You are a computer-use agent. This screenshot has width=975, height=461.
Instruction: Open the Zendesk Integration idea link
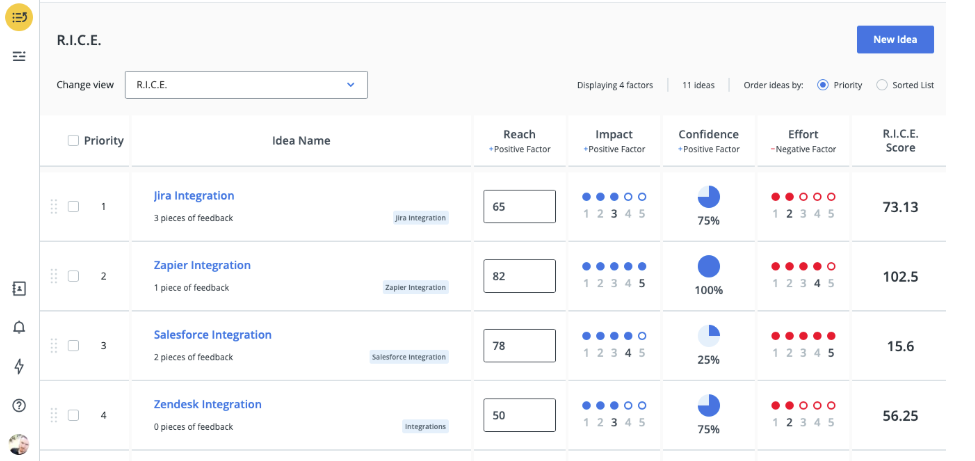click(x=207, y=404)
